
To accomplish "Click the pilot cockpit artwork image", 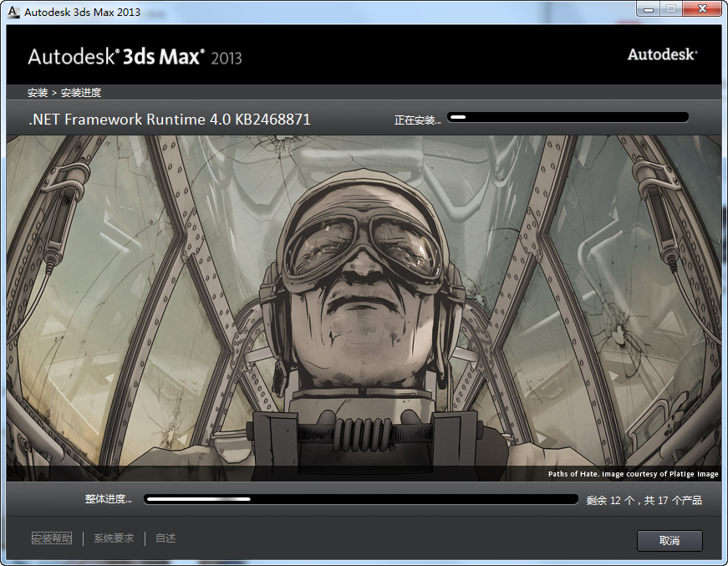I will point(364,301).
